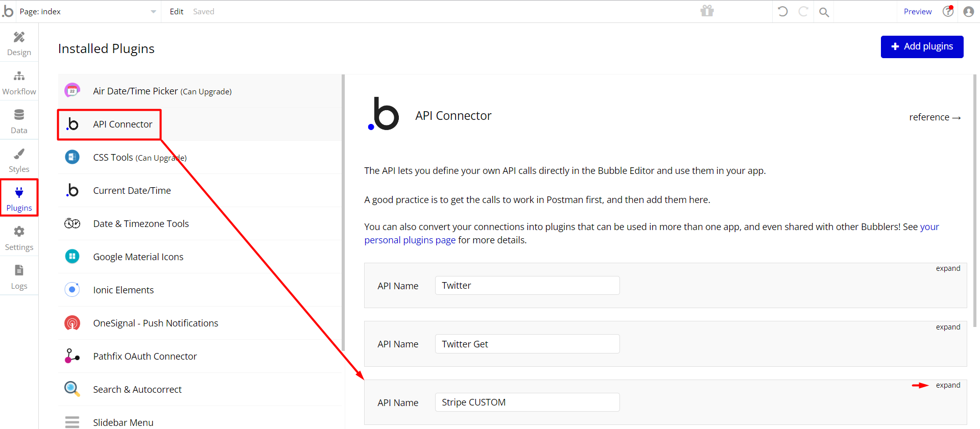Click the search magnifier icon in top bar

pyautogui.click(x=824, y=12)
